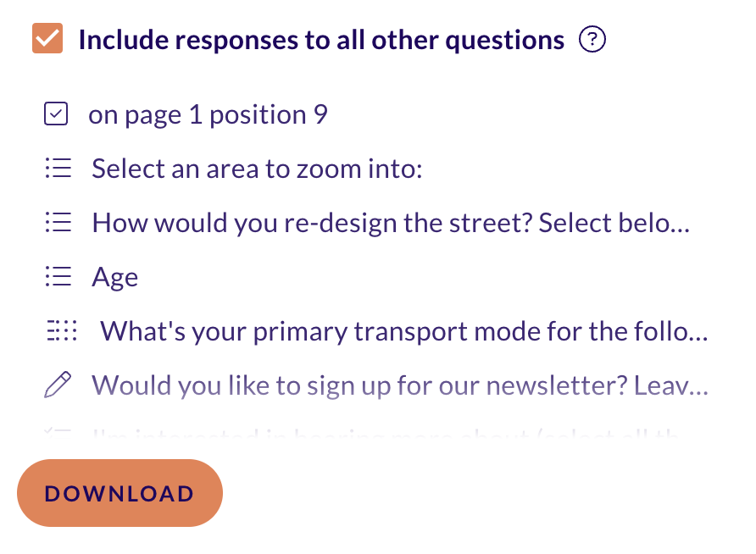756x554 pixels.
Task: Click the ellipsis ending the 'Select belo…' text
Action: (x=681, y=229)
